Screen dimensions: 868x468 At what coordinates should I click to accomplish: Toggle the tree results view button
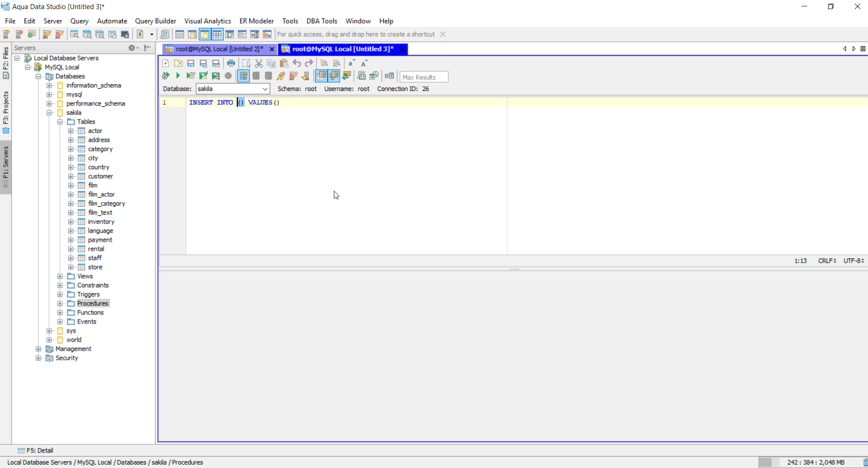click(334, 76)
